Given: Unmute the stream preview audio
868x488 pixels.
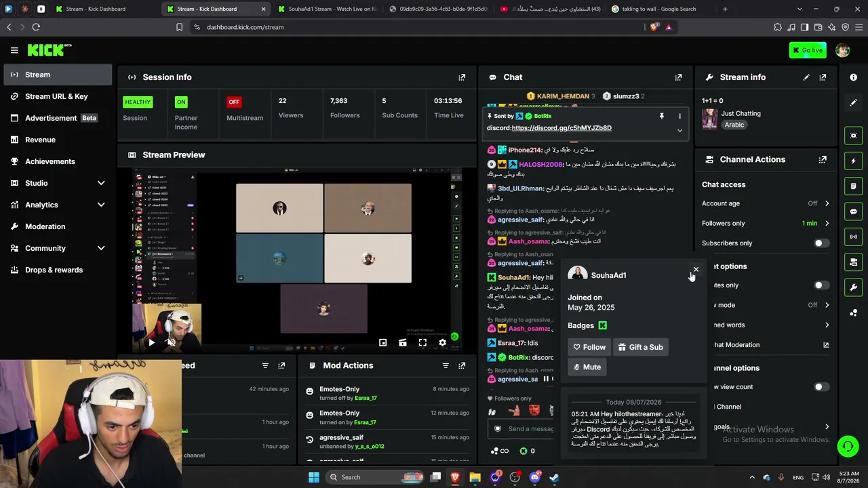Looking at the screenshot, I should (172, 343).
